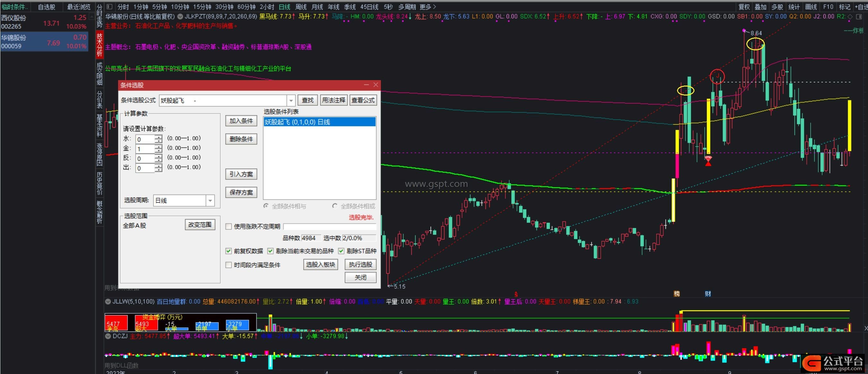Screen dimensions: 868x374
Task: Click 改变范围 button
Action: coord(200,225)
